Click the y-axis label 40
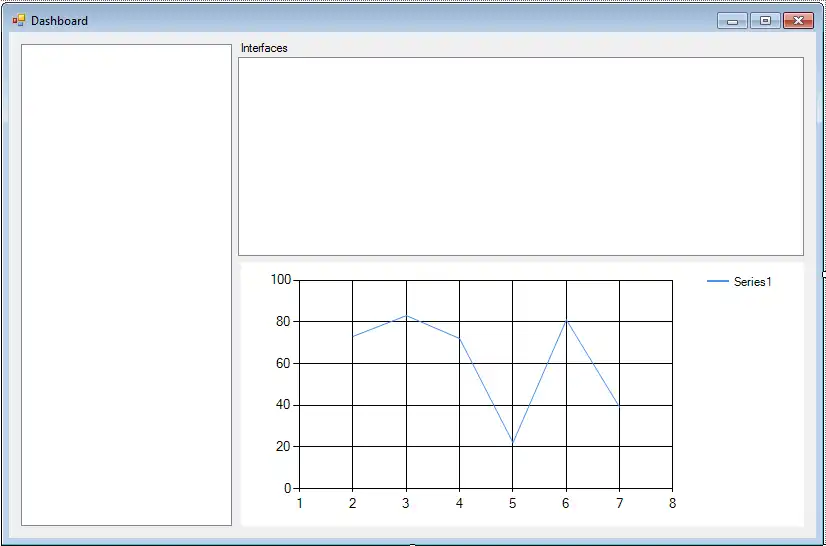Image resolution: width=826 pixels, height=546 pixels. [283, 405]
